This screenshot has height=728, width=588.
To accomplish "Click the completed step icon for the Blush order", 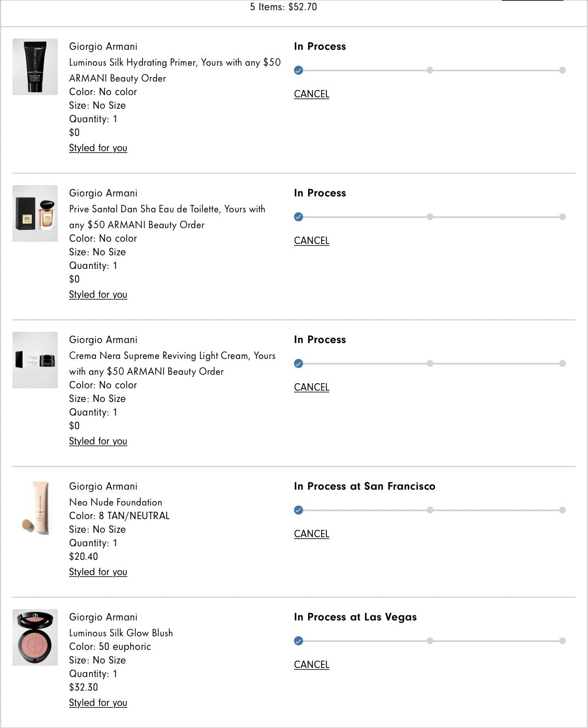I will 298,641.
